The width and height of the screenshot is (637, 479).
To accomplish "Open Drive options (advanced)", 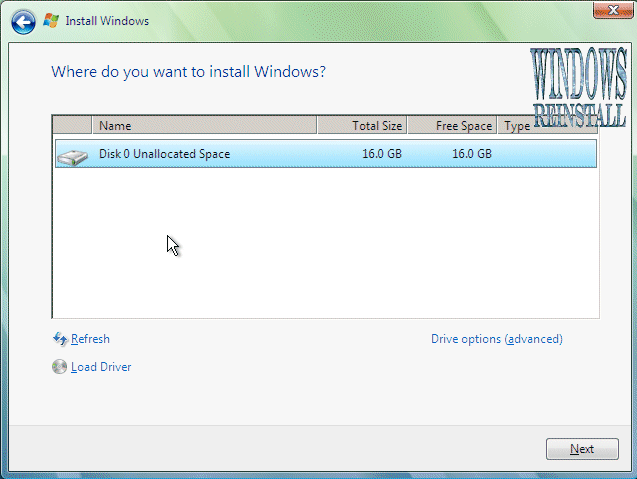I will click(x=496, y=340).
